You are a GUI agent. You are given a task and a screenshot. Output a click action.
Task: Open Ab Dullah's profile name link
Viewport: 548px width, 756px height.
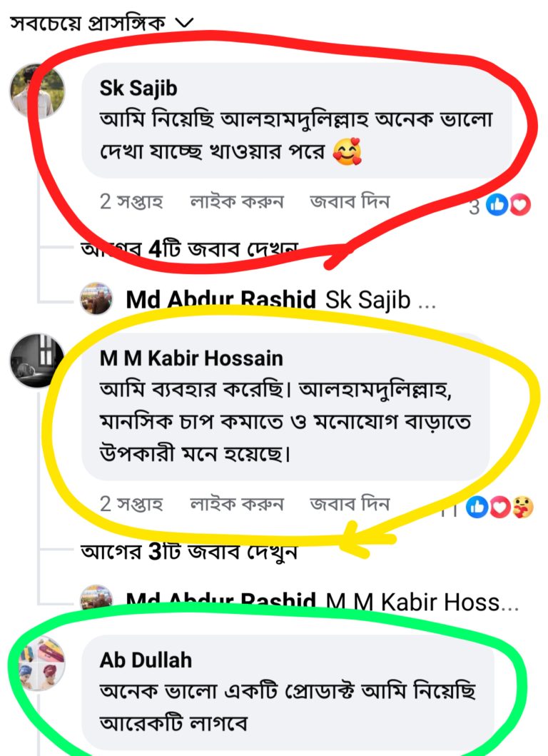point(146,660)
